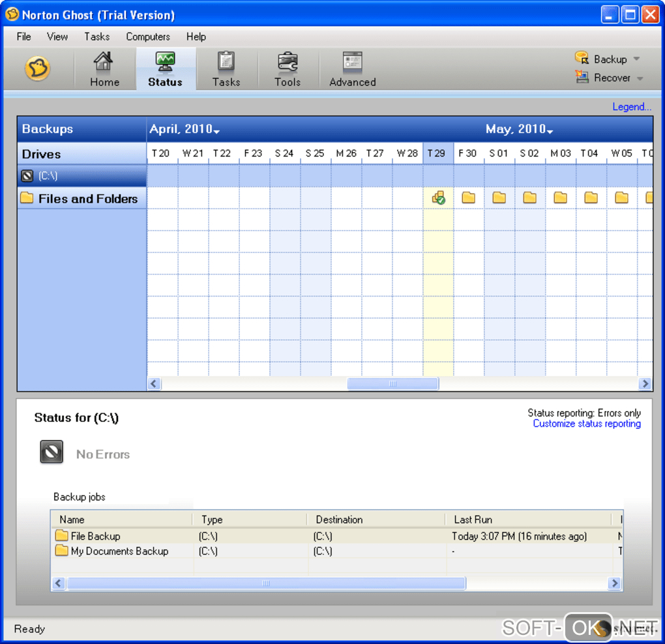The width and height of the screenshot is (665, 644).
Task: Click the Norton Ghost yellow logo icon
Action: [38, 68]
